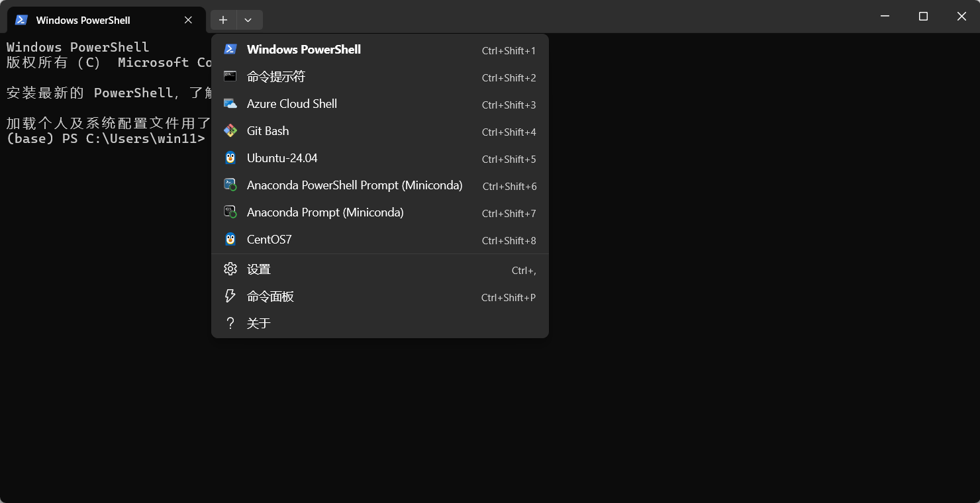Launch Anaconda Prompt (Miniconda) entry
Image resolution: width=980 pixels, height=503 pixels.
tap(380, 212)
